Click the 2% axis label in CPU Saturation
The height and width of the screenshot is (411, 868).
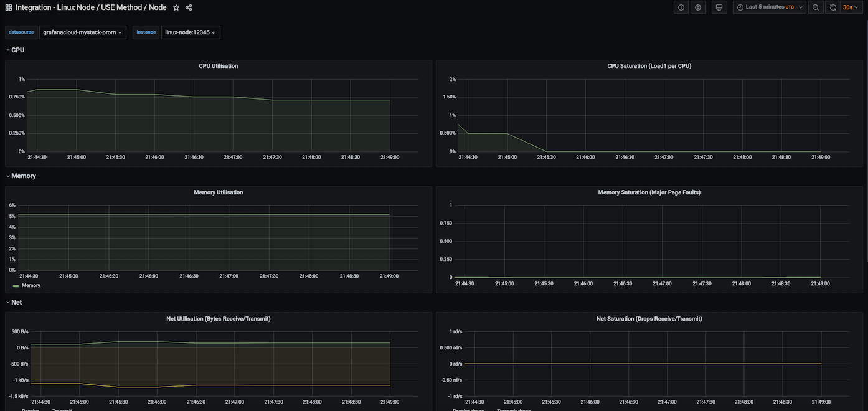click(453, 80)
